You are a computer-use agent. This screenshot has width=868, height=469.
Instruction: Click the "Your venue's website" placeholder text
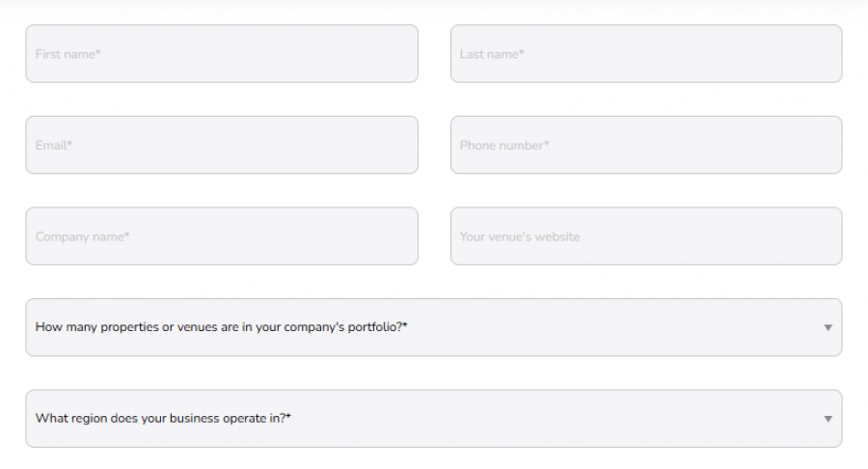point(520,236)
